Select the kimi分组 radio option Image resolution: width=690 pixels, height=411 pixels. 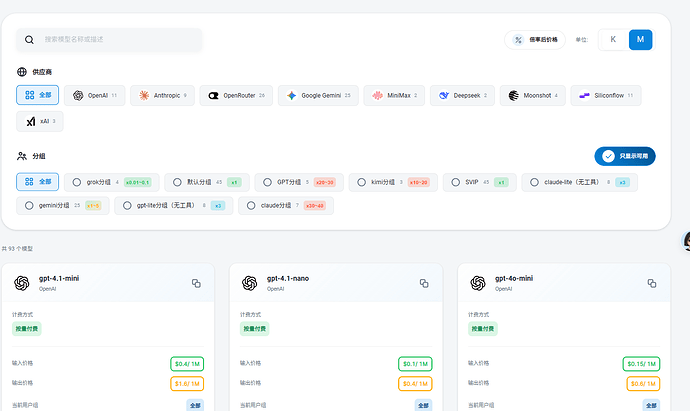[361, 182]
